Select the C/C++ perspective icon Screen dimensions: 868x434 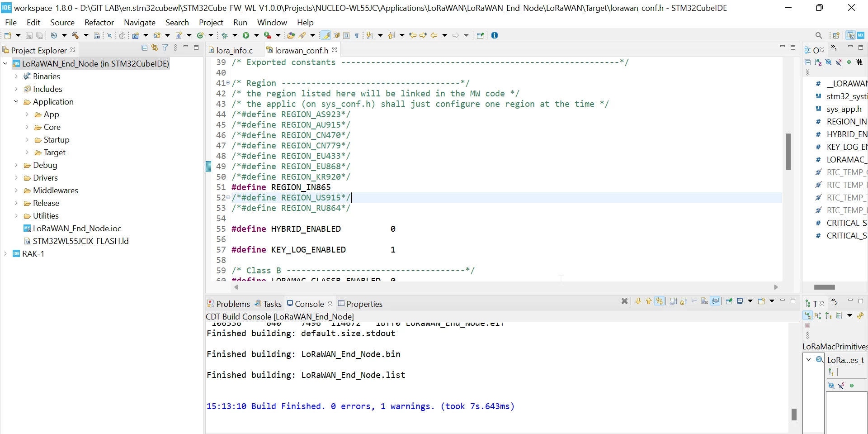coord(851,35)
